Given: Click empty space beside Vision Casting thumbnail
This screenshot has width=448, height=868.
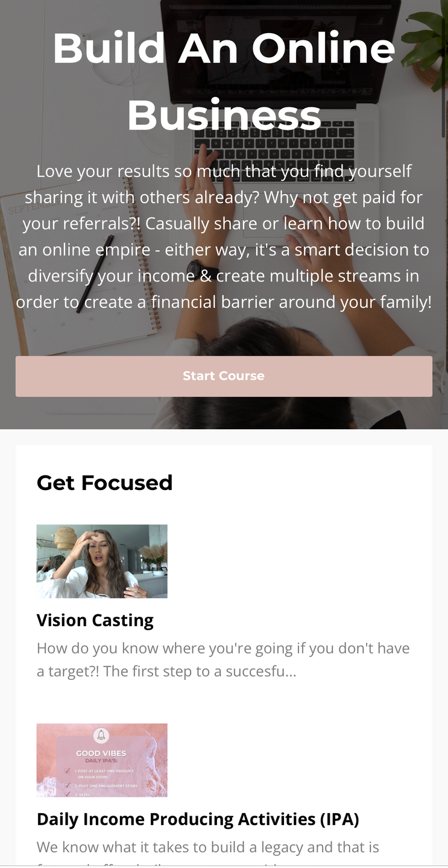Looking at the screenshot, I should pyautogui.click(x=289, y=561).
